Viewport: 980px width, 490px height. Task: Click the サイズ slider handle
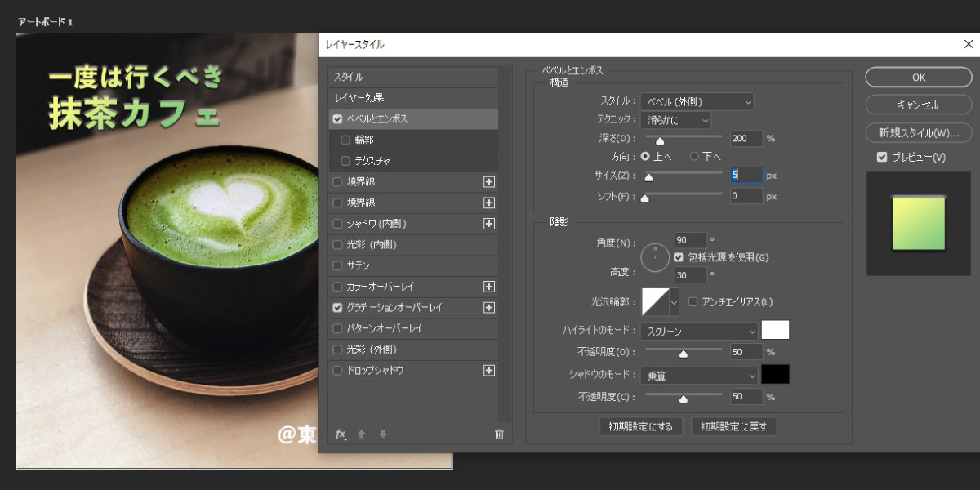coord(649,176)
